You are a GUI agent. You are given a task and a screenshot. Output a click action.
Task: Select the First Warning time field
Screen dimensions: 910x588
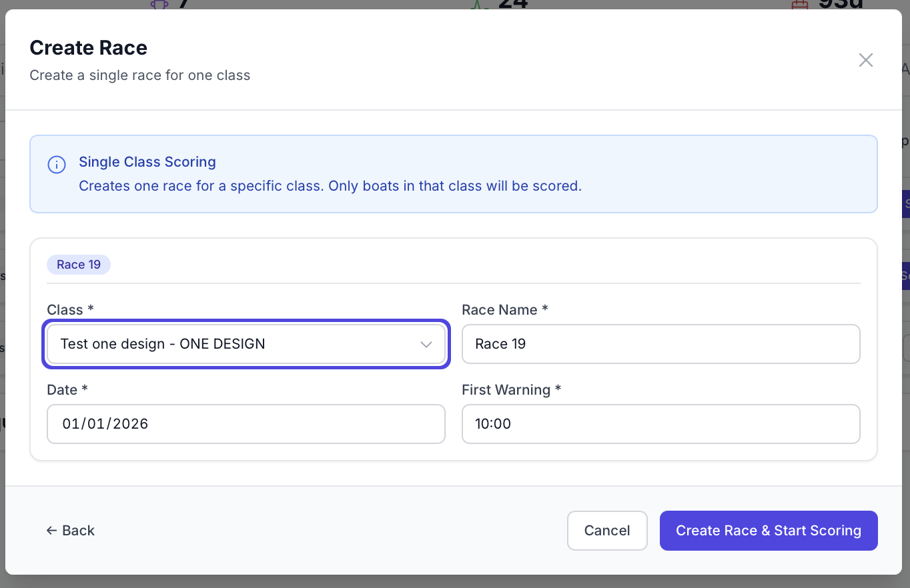tap(660, 424)
